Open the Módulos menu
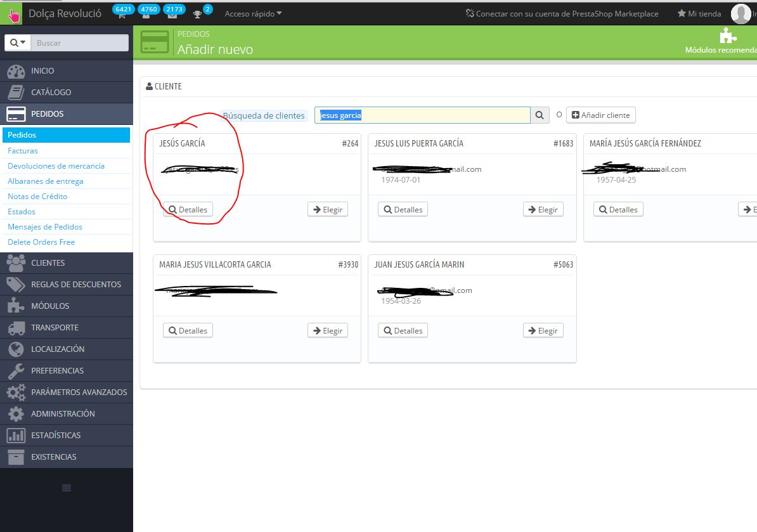 tap(66, 306)
